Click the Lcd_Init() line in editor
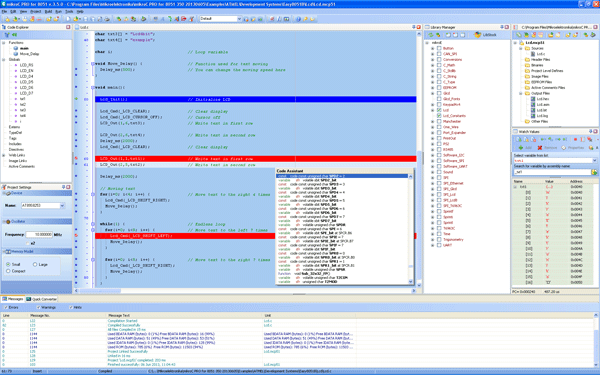This screenshot has width=600, height=375. click(255, 99)
